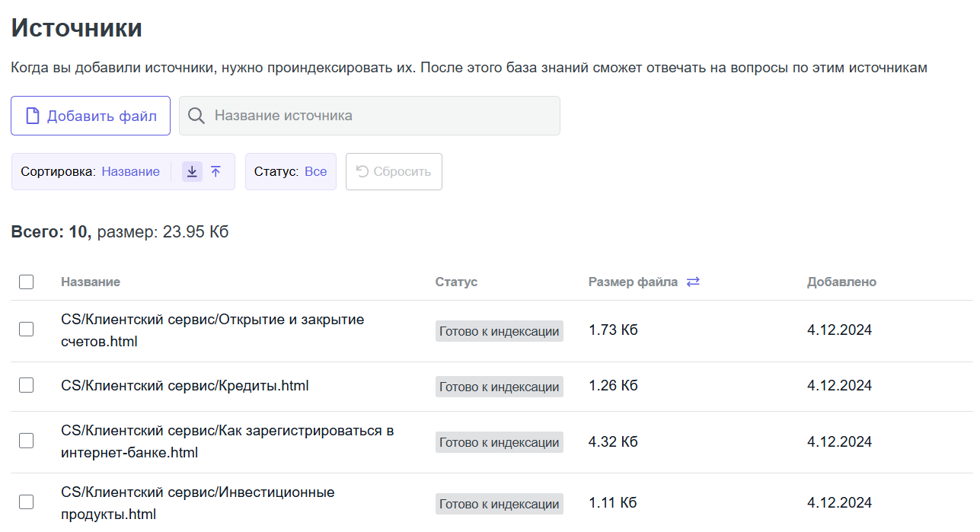Click the Добавлено column header
Viewport: 980px width, 532px height.
click(x=841, y=282)
